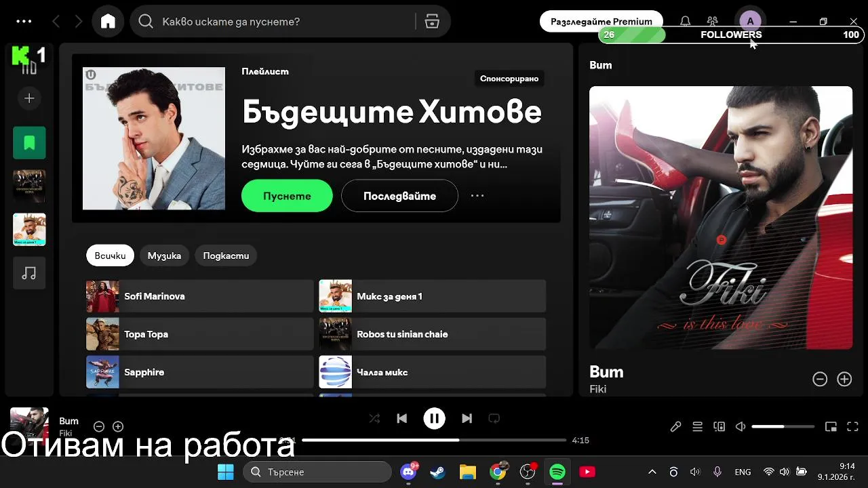868x488 pixels.
Task: Open the three-dot app menu
Action: click(24, 22)
